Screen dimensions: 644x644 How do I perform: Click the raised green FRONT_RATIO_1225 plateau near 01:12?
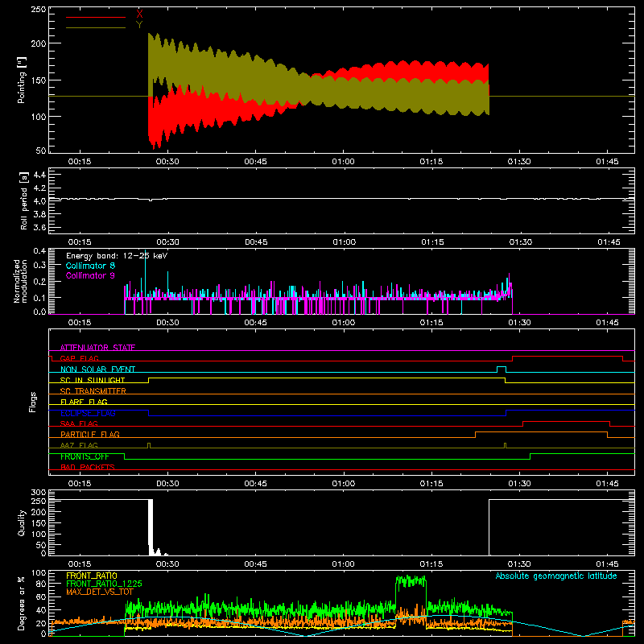coord(411,580)
